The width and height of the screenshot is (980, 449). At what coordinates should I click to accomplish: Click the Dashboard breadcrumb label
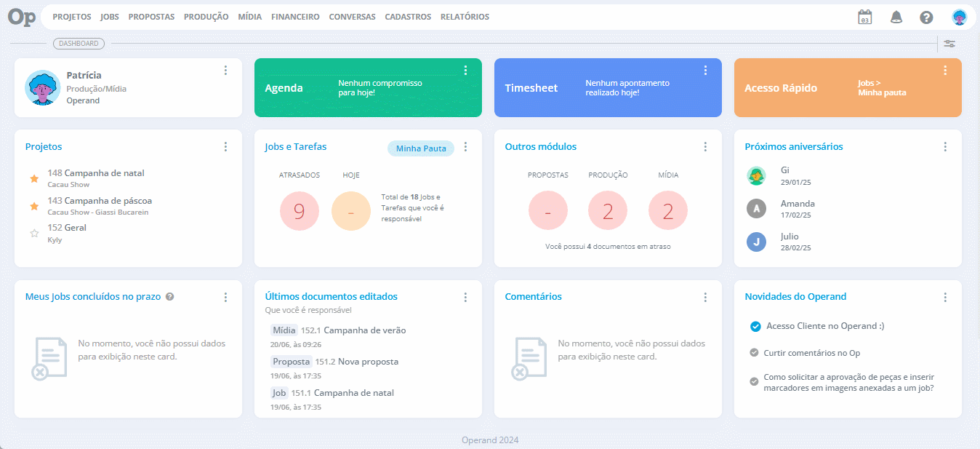[x=79, y=44]
